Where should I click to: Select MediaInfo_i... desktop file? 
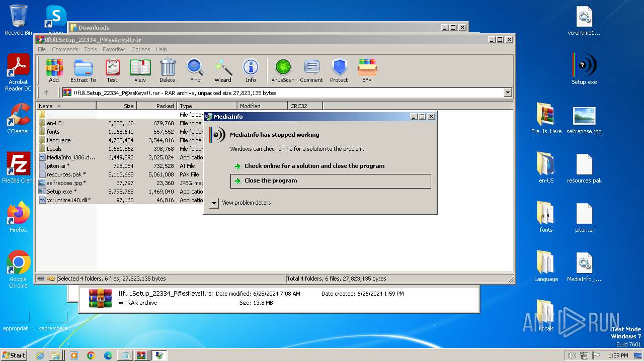click(x=584, y=266)
